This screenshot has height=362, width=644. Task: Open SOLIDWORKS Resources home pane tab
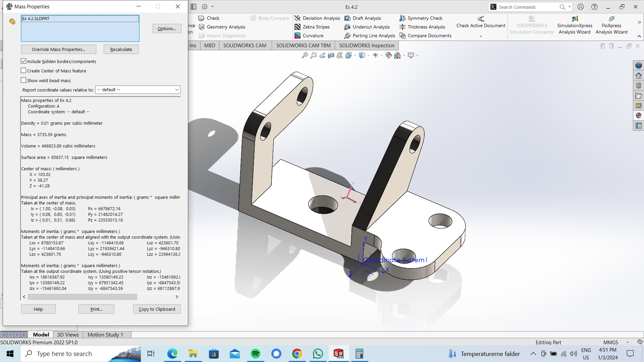tap(639, 75)
